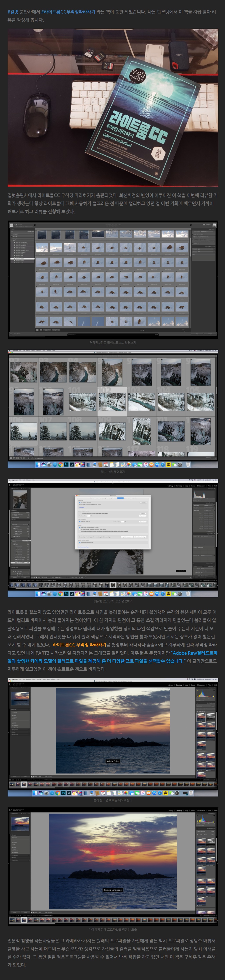Click Finder in dock above caption 성능 향상을 위해 설정 변경하기
Viewport: 225px width, 980px height.
tap(38, 594)
